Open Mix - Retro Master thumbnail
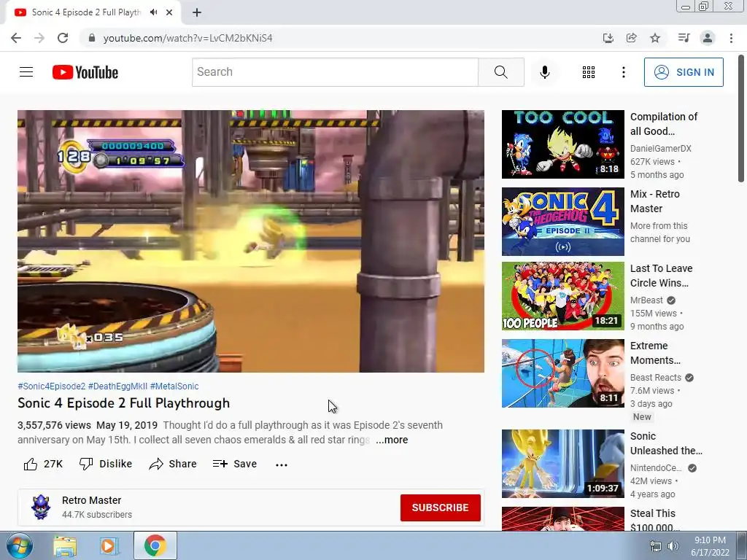 (562, 222)
